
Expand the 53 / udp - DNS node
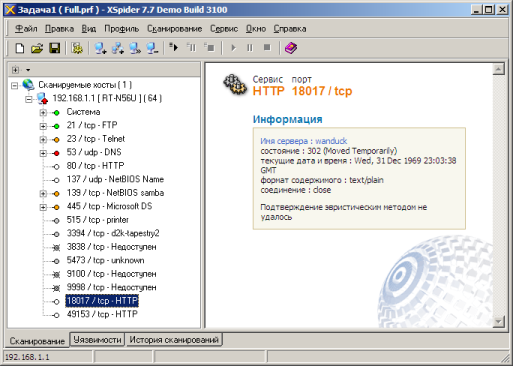tap(43, 153)
